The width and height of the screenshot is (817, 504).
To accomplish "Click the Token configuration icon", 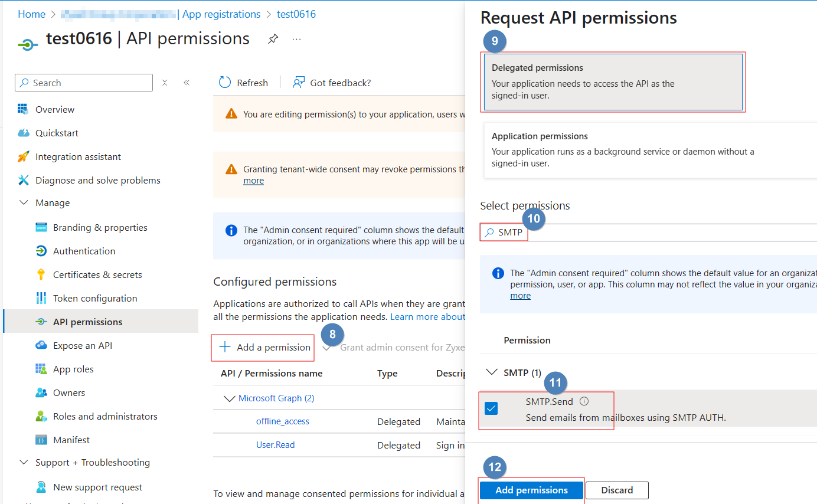I will click(x=41, y=298).
